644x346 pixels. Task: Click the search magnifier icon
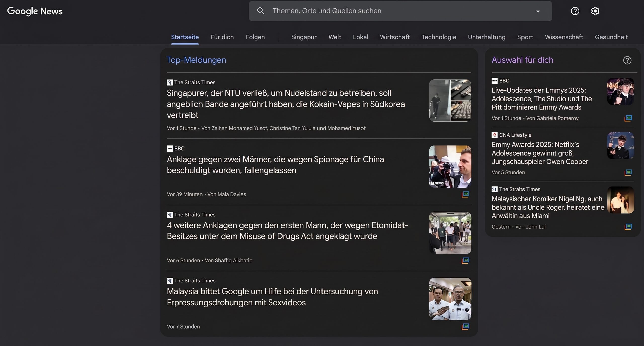261,11
